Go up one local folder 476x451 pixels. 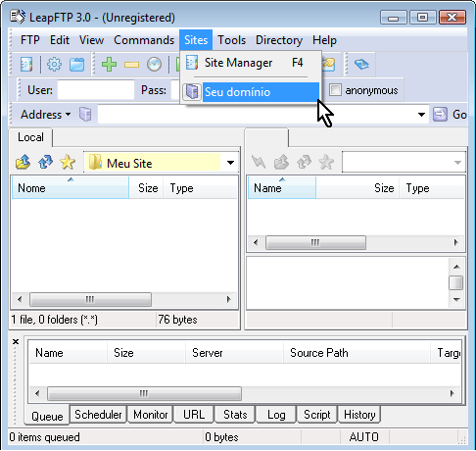pos(23,162)
